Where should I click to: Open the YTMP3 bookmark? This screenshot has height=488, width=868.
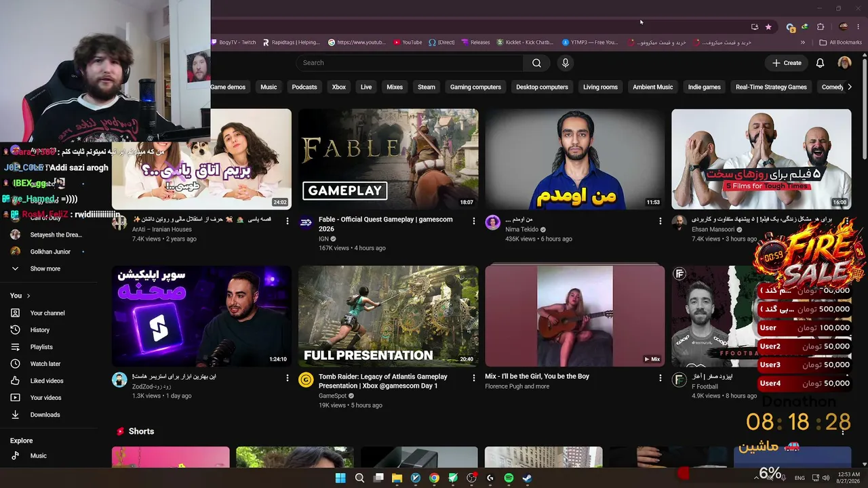click(x=590, y=42)
